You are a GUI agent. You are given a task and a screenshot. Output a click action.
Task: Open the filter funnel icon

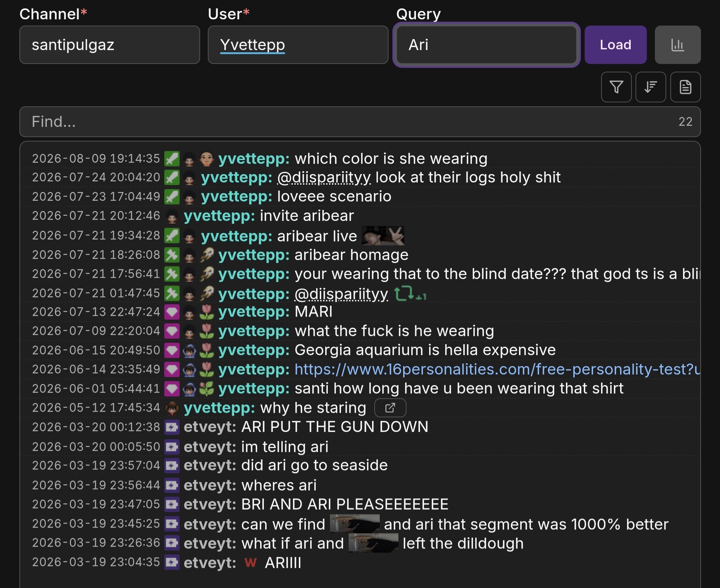(x=616, y=87)
